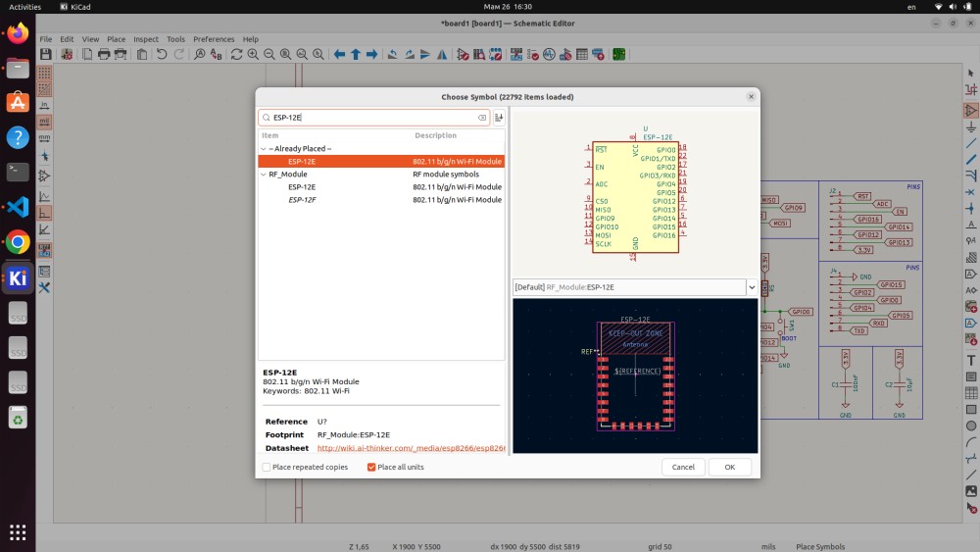Navigate back with blue left arrow
This screenshot has height=552, width=980.
point(339,54)
